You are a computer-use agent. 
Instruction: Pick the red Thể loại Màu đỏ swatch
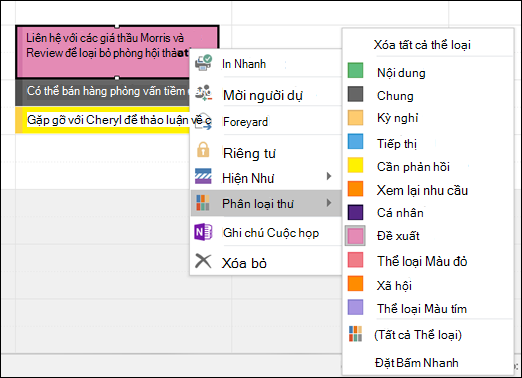(x=355, y=260)
